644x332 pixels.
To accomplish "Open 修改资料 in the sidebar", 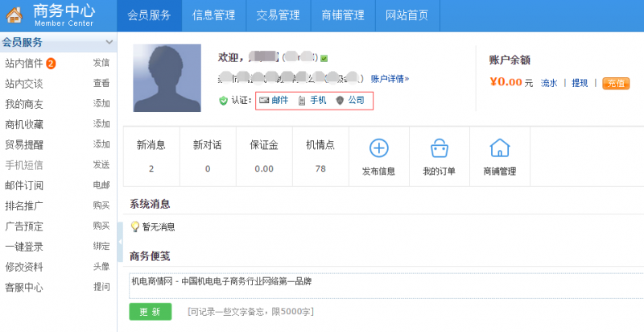I will click(24, 267).
